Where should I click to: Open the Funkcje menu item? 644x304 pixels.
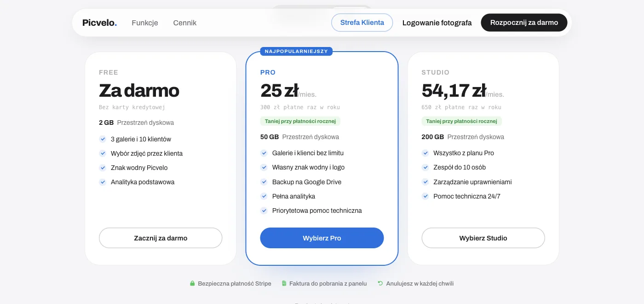click(145, 23)
